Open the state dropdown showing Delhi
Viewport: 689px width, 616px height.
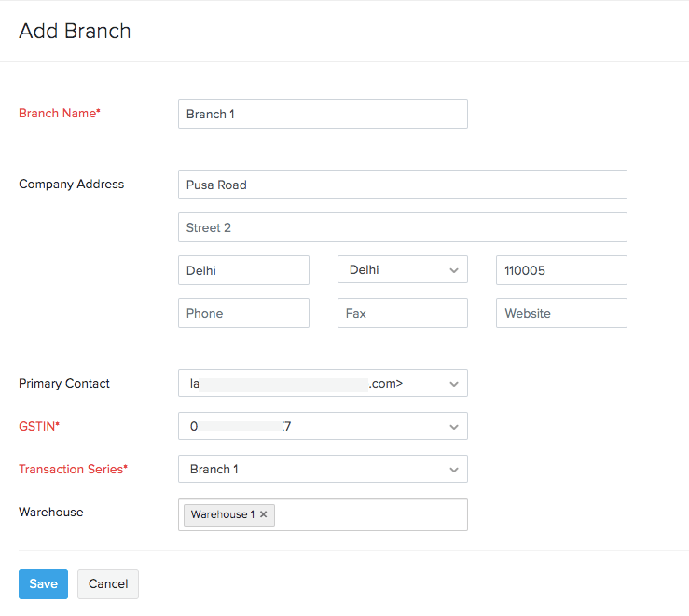(402, 270)
